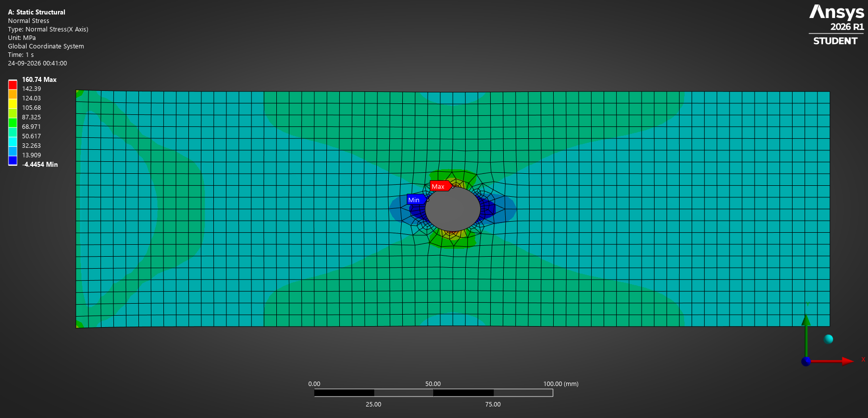Click the '24-09-2026 00:41:00' timestamp
868x418 pixels.
37,63
